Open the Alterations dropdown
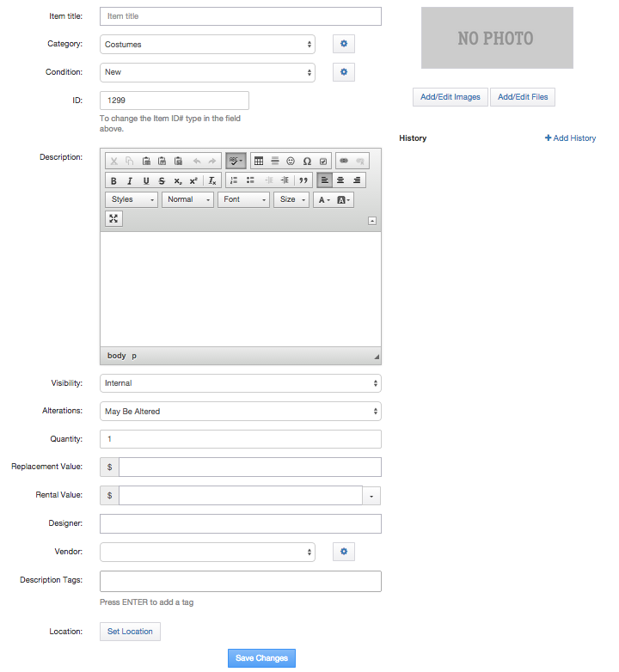619x672 pixels. click(x=241, y=412)
